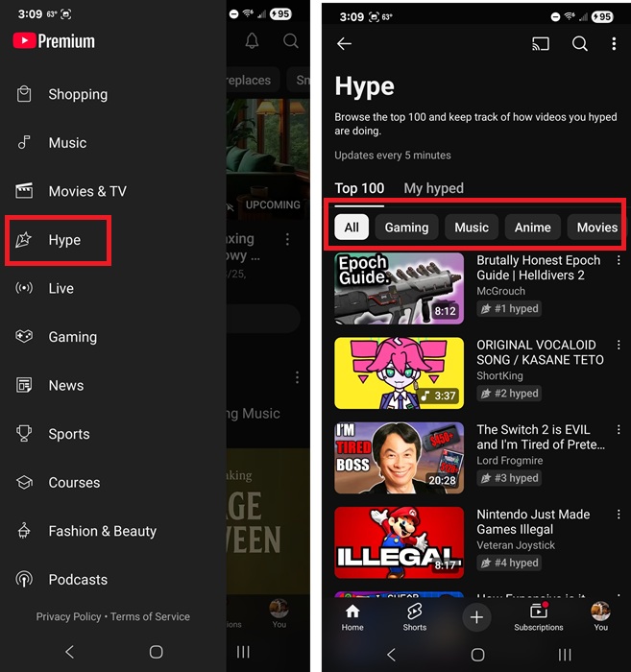Open the overflow menu on Hype page
Image resolution: width=631 pixels, height=672 pixels.
coord(614,43)
